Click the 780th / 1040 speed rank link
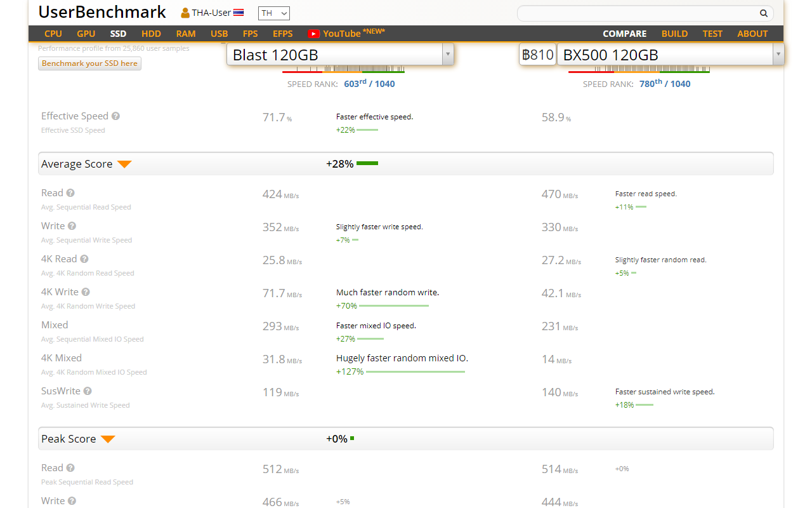Viewport: 812px width, 508px height. pos(665,83)
